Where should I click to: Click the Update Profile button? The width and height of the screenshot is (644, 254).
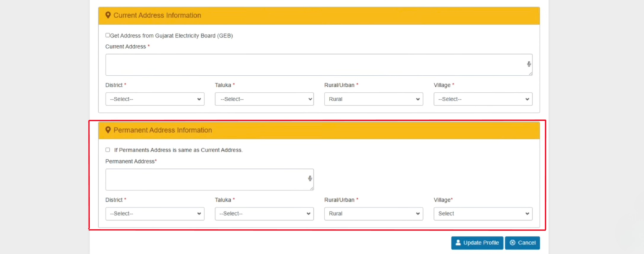click(477, 243)
